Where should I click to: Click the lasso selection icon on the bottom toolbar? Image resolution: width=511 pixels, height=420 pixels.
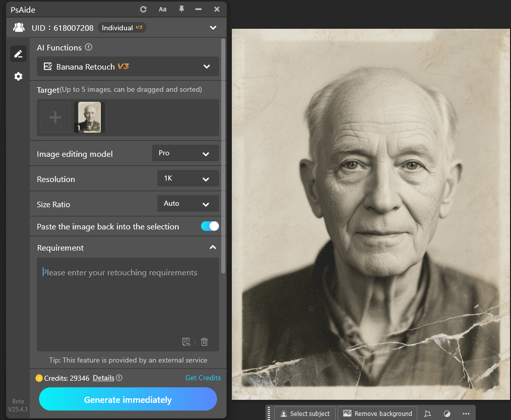[427, 413]
